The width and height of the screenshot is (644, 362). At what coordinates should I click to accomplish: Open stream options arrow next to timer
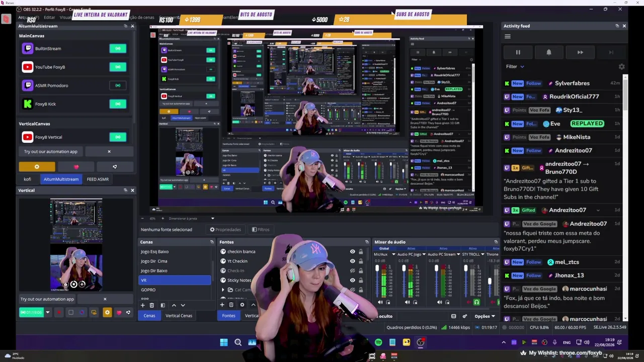click(48, 313)
